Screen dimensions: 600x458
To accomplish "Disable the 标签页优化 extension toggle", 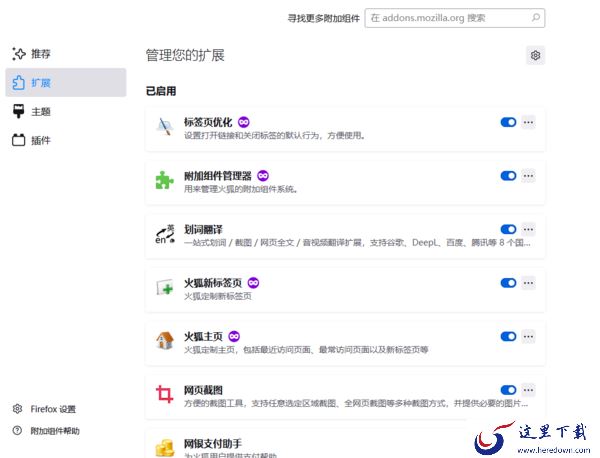I will (508, 122).
